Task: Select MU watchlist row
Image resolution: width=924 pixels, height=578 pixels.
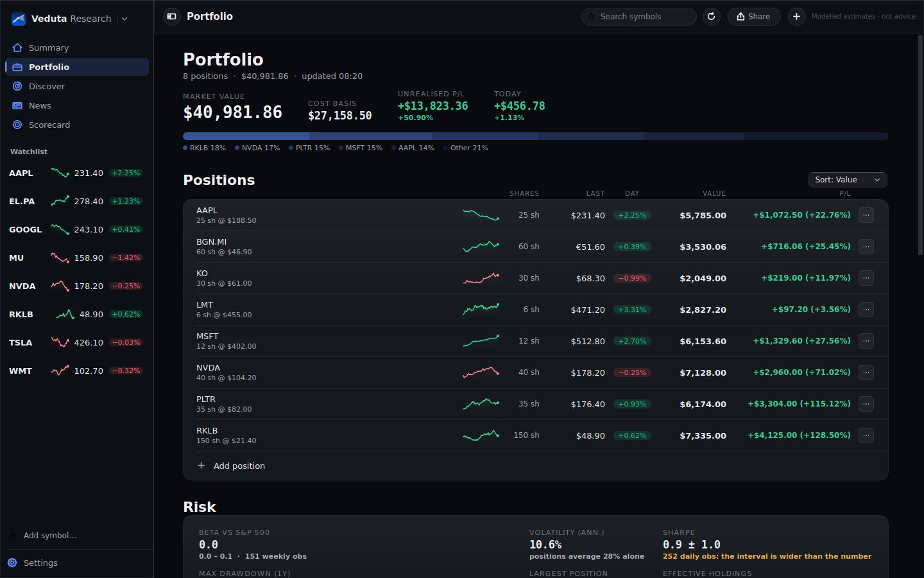Action: click(77, 258)
